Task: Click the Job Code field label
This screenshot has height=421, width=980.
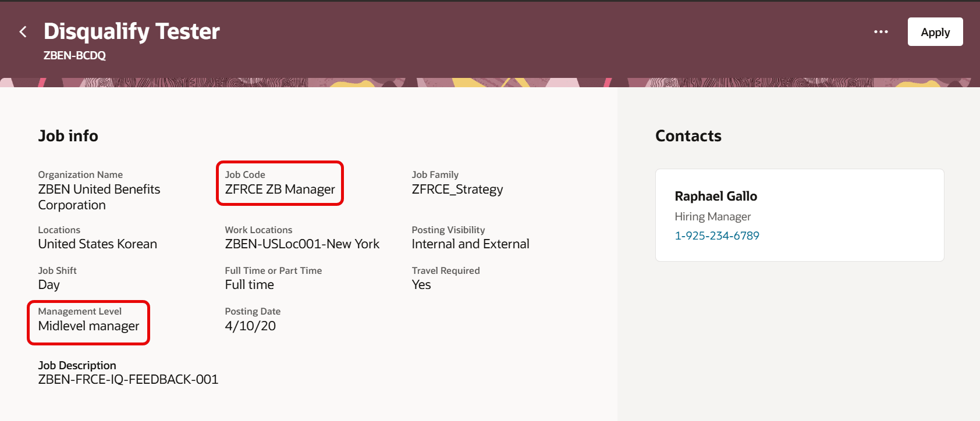Action: [245, 174]
